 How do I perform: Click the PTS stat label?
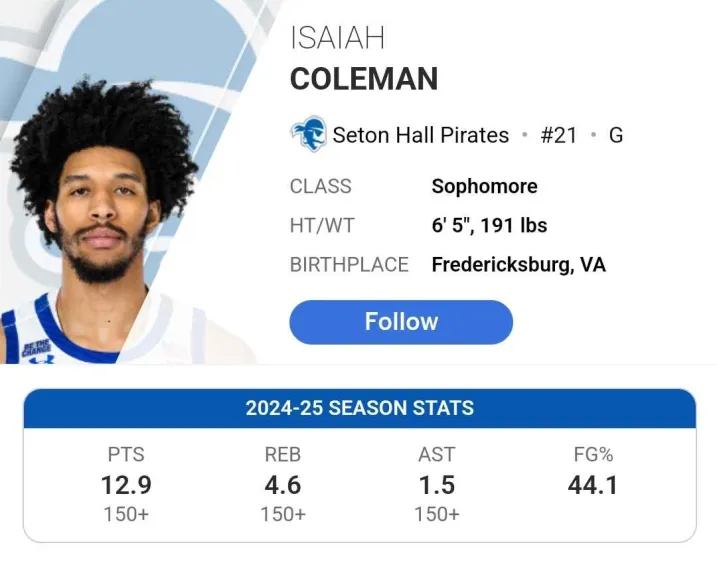click(126, 455)
